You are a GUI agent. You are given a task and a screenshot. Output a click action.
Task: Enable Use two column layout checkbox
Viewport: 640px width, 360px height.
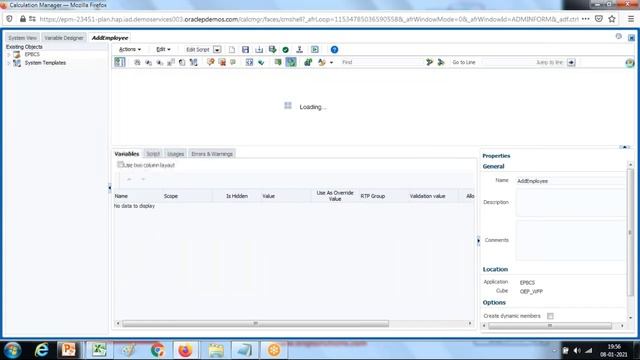pos(120,164)
